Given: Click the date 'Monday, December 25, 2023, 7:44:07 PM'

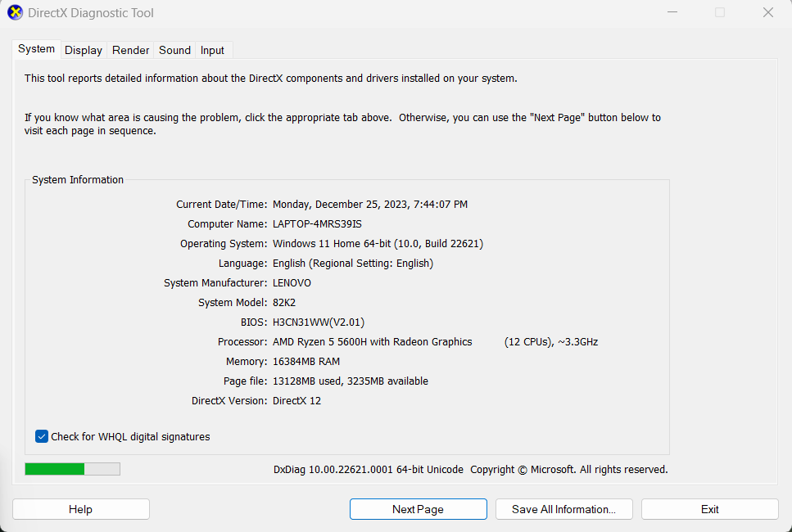Looking at the screenshot, I should pos(370,205).
